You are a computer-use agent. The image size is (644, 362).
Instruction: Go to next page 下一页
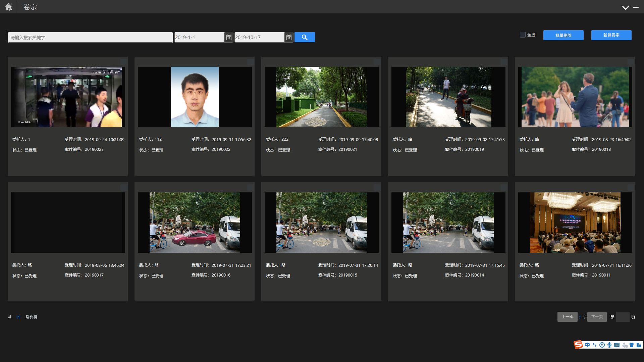click(597, 317)
